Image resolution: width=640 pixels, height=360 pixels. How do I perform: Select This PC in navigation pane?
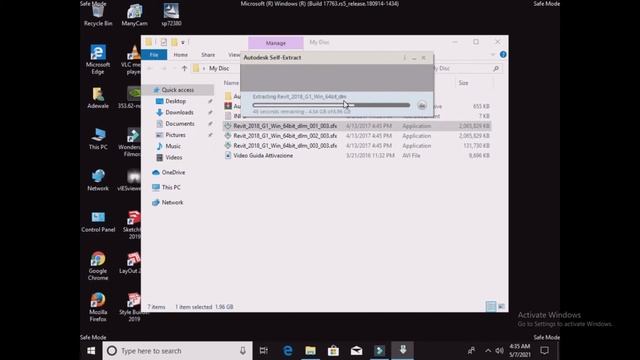tap(171, 187)
